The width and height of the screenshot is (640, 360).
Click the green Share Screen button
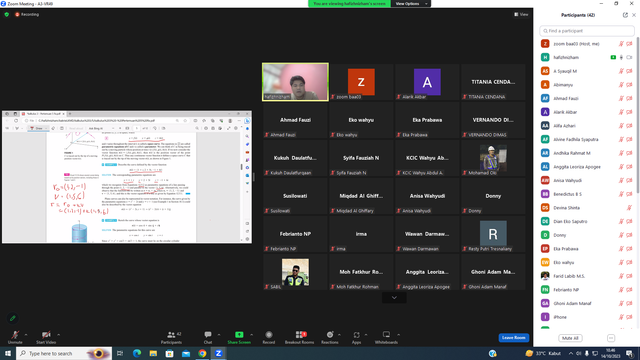(x=239, y=337)
